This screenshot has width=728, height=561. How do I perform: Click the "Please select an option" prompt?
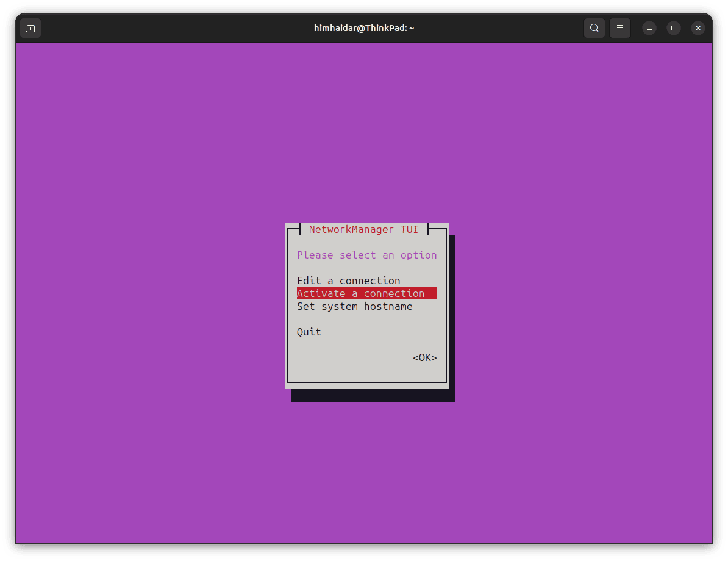click(366, 254)
